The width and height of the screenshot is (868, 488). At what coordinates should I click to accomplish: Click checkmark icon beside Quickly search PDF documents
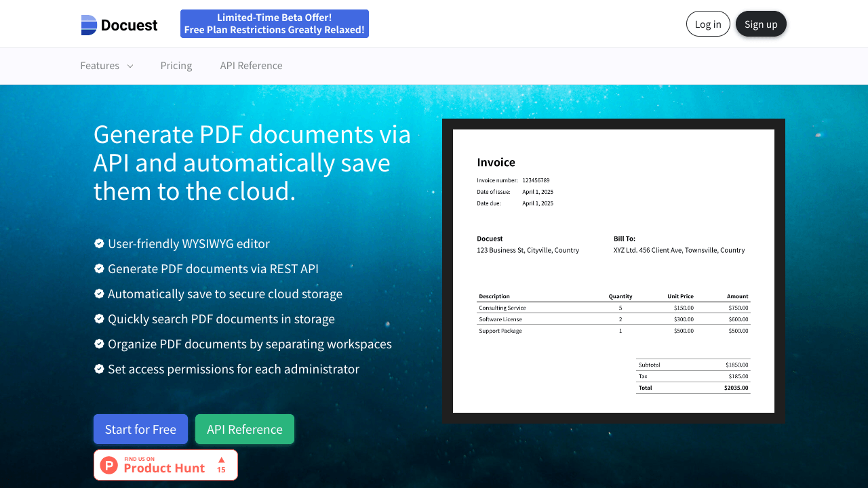coord(99,319)
